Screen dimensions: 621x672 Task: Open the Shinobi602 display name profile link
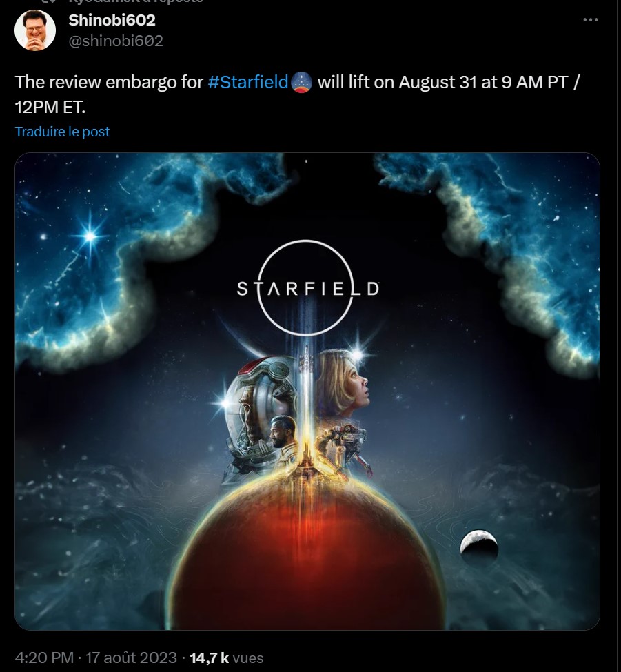pos(112,20)
